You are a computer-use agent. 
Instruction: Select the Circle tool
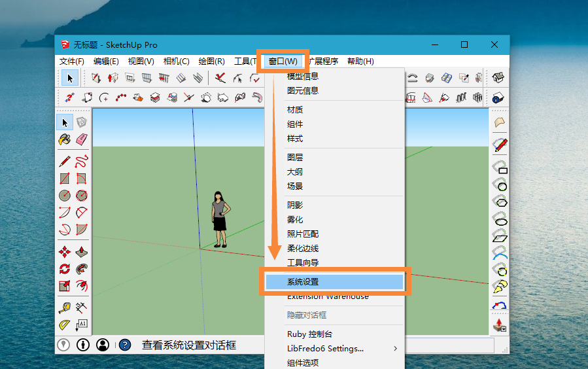pos(65,196)
